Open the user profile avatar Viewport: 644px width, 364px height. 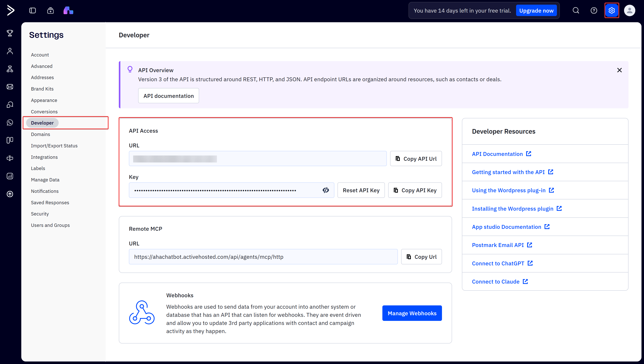click(629, 10)
